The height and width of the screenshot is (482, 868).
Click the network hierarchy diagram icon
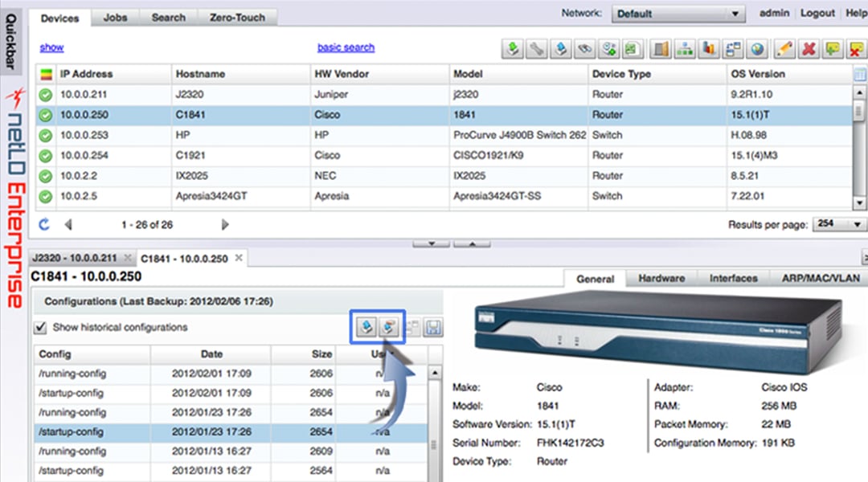tap(684, 49)
